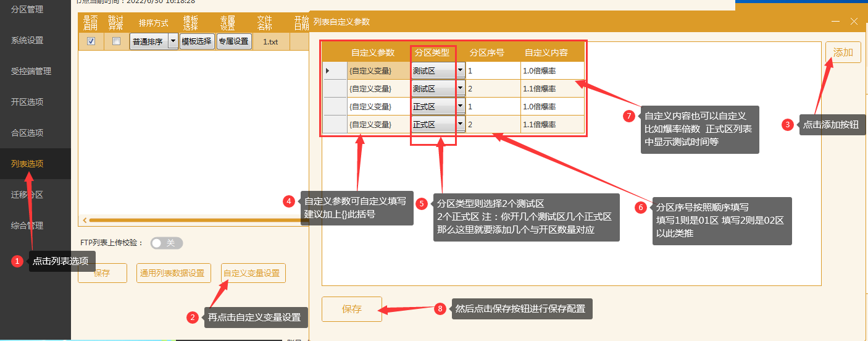Select 开区选项 from the left menu
This screenshot has height=341, width=868.
pos(27,102)
